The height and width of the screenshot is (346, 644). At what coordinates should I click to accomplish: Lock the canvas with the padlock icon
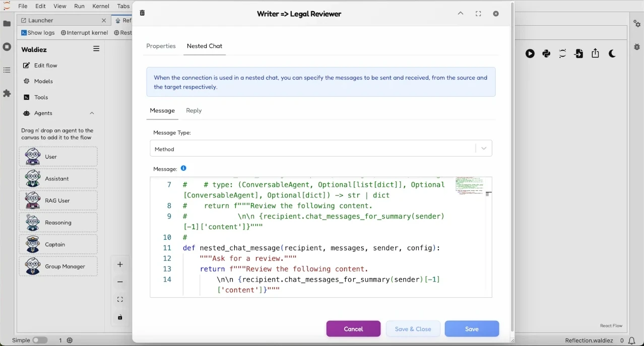(x=120, y=317)
